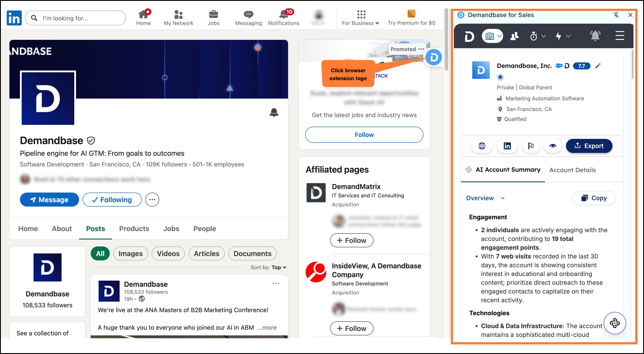The height and width of the screenshot is (354, 644).
Task: Open the LinkedIn icon in the Demandbase panel
Action: point(507,146)
